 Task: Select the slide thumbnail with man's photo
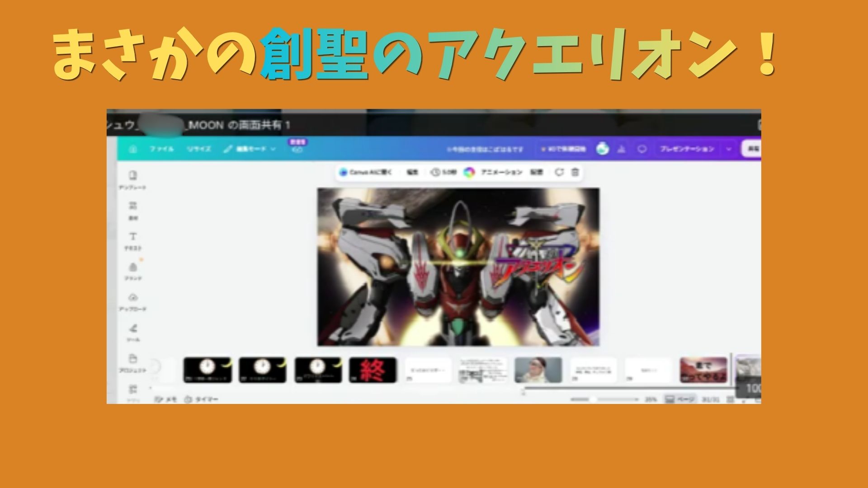point(538,370)
